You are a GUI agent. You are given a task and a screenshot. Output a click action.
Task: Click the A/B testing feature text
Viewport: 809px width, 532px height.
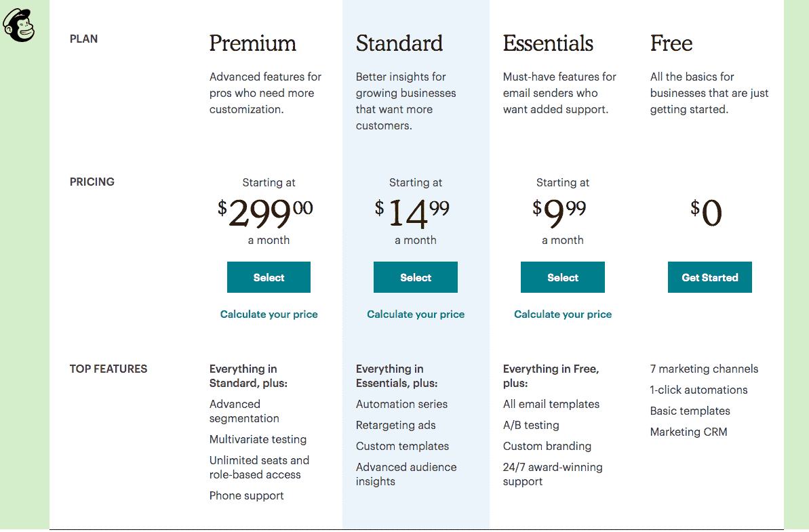(531, 426)
